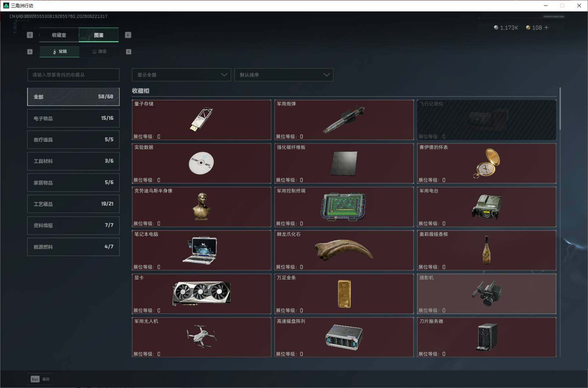Open 赛伊德的怀表 pocket watch item
Screen dimensions: 588x388
(487, 163)
